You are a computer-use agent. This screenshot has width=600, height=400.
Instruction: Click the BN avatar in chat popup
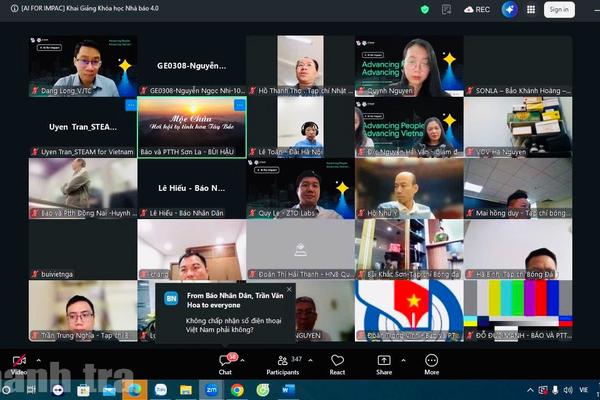click(171, 299)
